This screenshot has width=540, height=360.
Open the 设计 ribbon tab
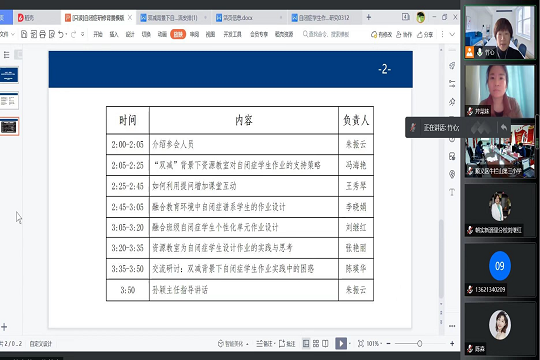[130, 34]
